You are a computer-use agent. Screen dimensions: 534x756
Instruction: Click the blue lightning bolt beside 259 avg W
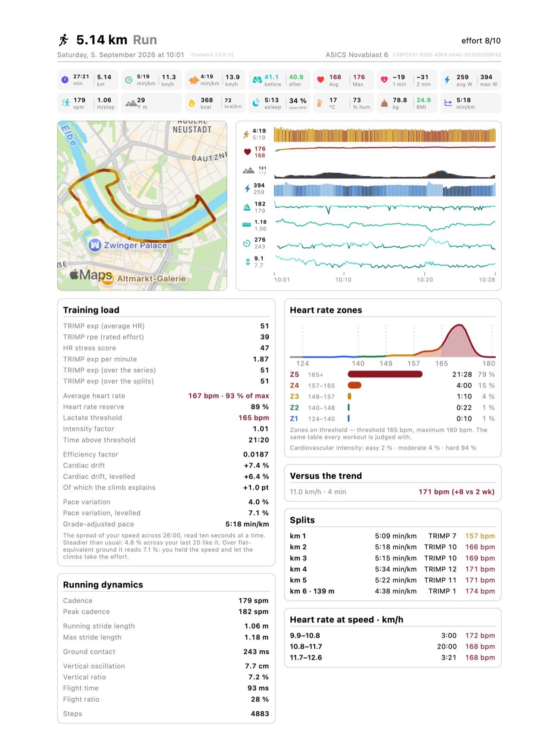pos(447,80)
